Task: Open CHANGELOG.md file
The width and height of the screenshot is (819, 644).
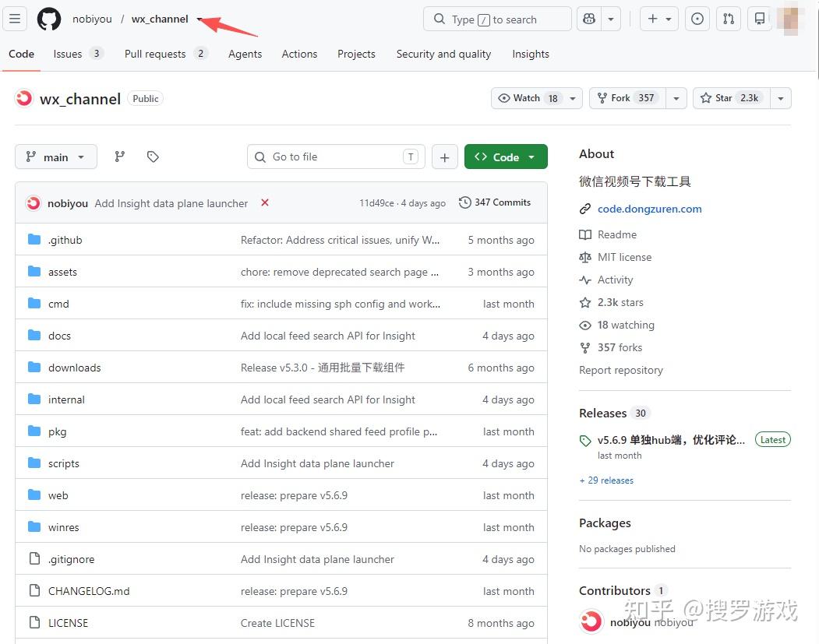Action: coord(89,591)
